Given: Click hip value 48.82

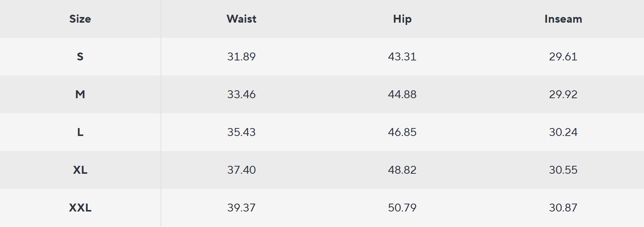Looking at the screenshot, I should pyautogui.click(x=402, y=170).
